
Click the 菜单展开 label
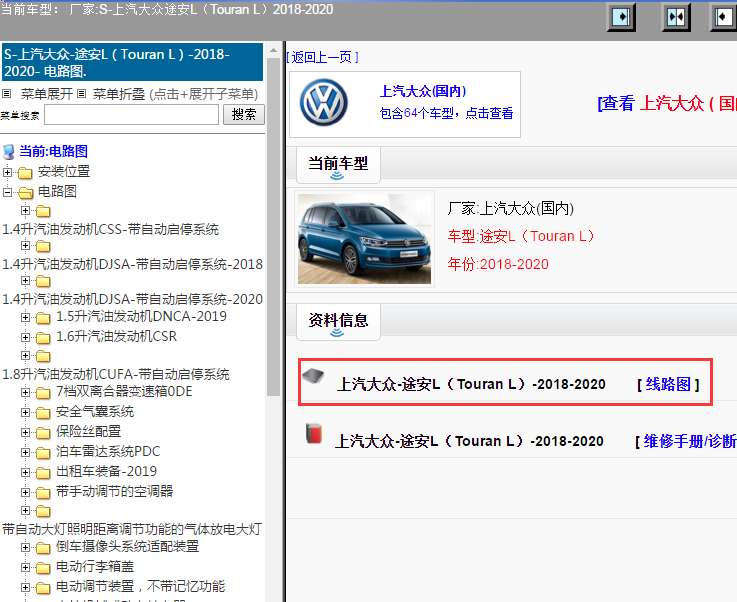click(x=47, y=94)
